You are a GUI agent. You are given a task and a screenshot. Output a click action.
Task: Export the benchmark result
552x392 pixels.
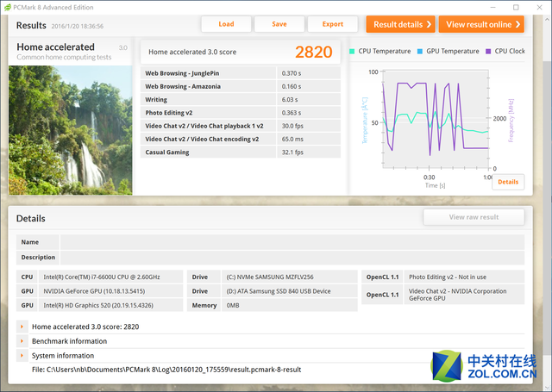[333, 24]
